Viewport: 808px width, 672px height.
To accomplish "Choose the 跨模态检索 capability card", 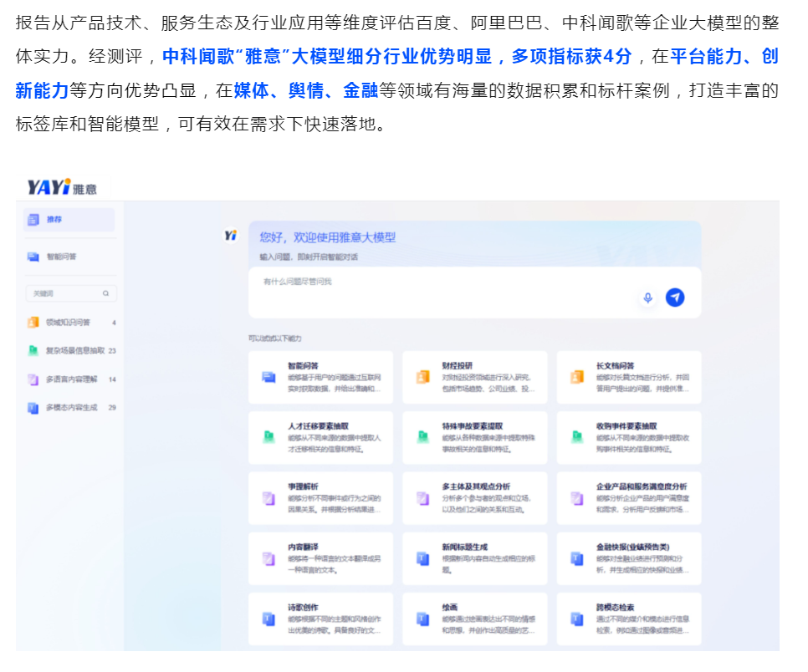I will 629,619.
